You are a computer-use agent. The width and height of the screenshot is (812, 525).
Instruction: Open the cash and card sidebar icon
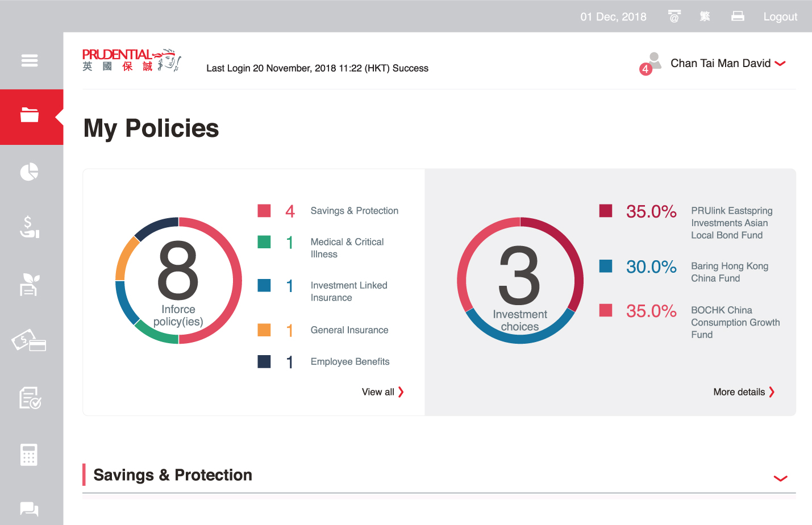click(29, 340)
